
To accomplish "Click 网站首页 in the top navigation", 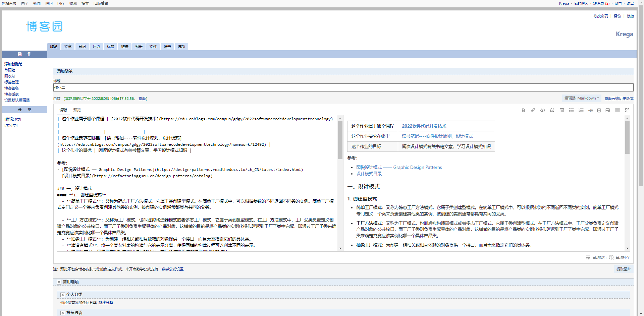I will pos(9,3).
